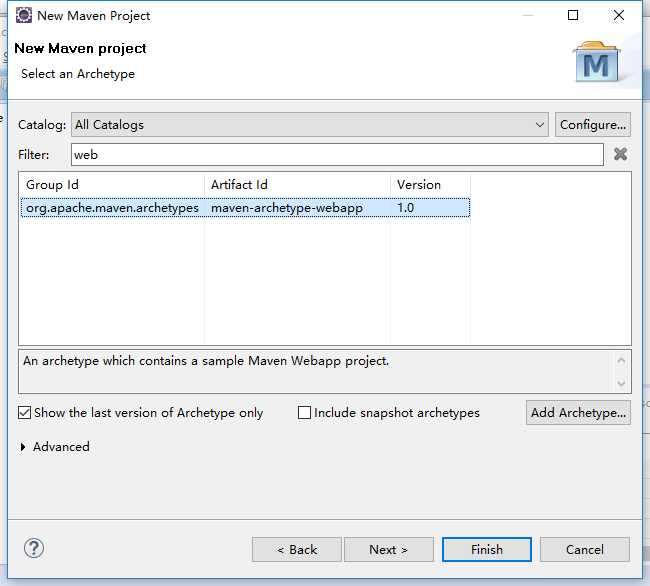650x586 pixels.
Task: Click the Add Archetype... button
Action: [578, 412]
